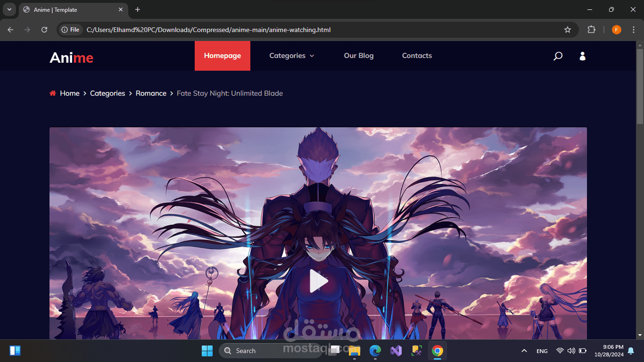Show hidden system tray icons
The height and width of the screenshot is (362, 644).
(524, 351)
